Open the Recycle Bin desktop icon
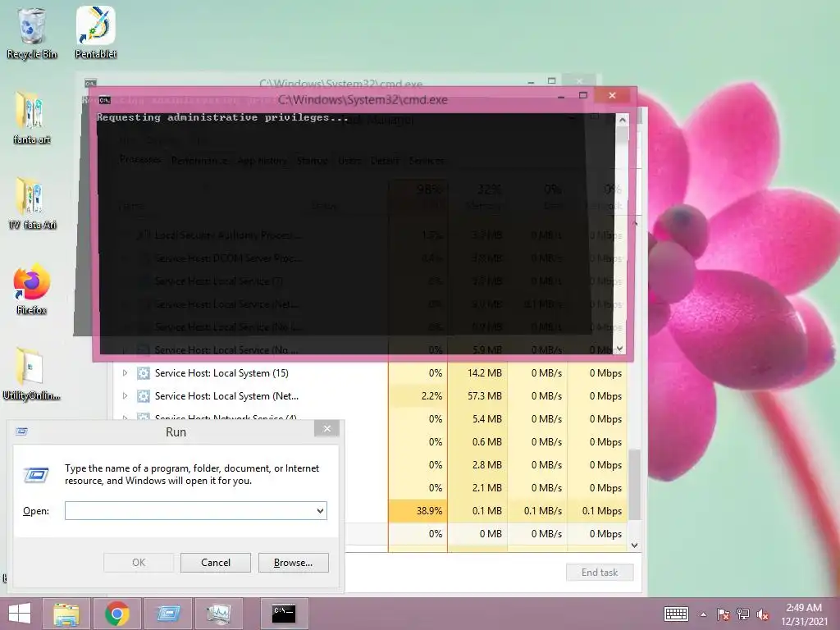The height and width of the screenshot is (630, 840). 31,32
